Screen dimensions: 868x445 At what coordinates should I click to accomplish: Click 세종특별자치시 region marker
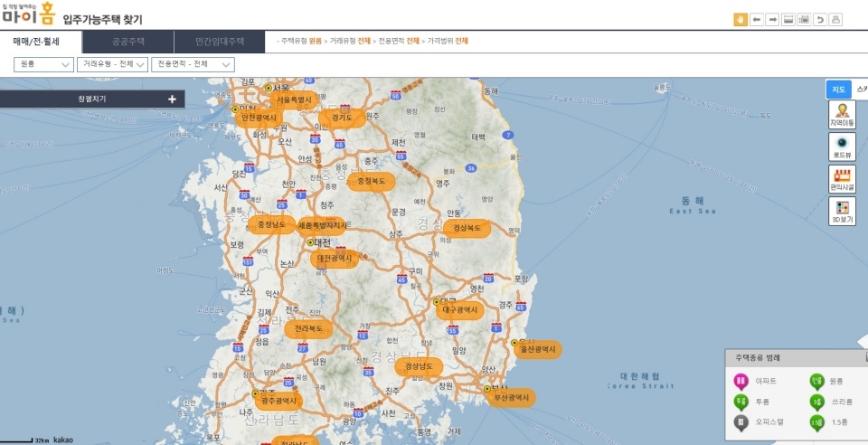[322, 226]
